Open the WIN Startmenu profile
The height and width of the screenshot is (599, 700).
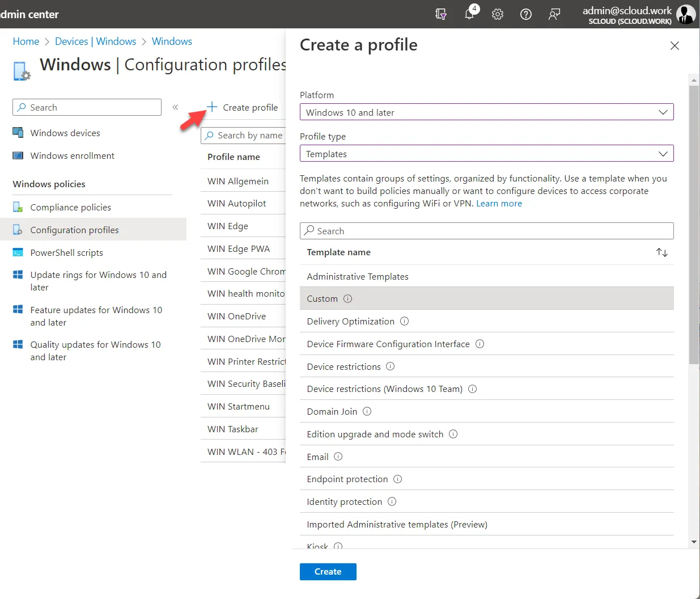click(239, 406)
